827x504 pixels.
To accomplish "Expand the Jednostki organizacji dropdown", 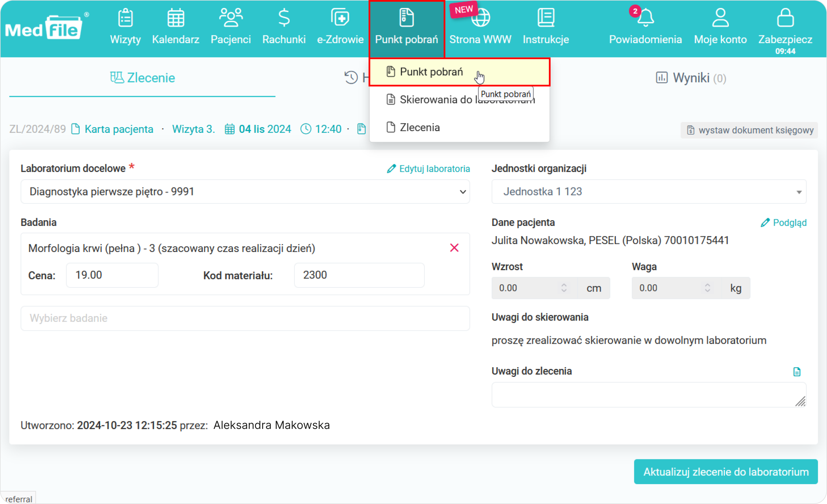I will pos(649,192).
